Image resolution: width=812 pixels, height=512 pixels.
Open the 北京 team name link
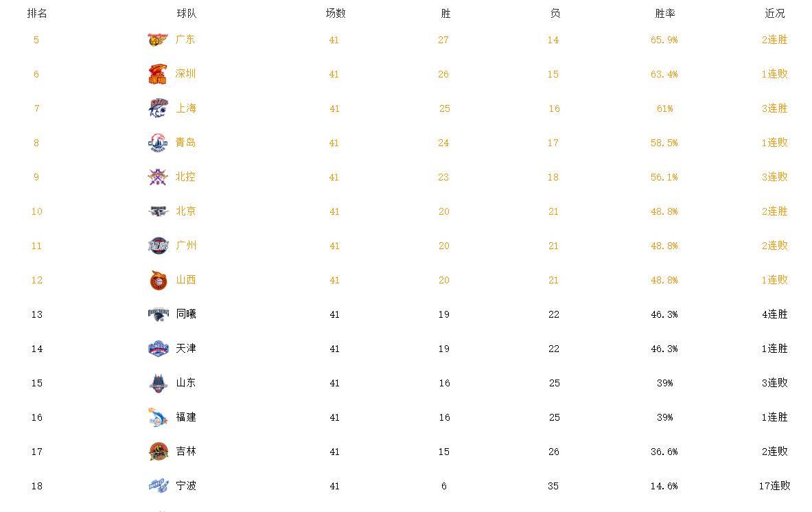coord(186,211)
